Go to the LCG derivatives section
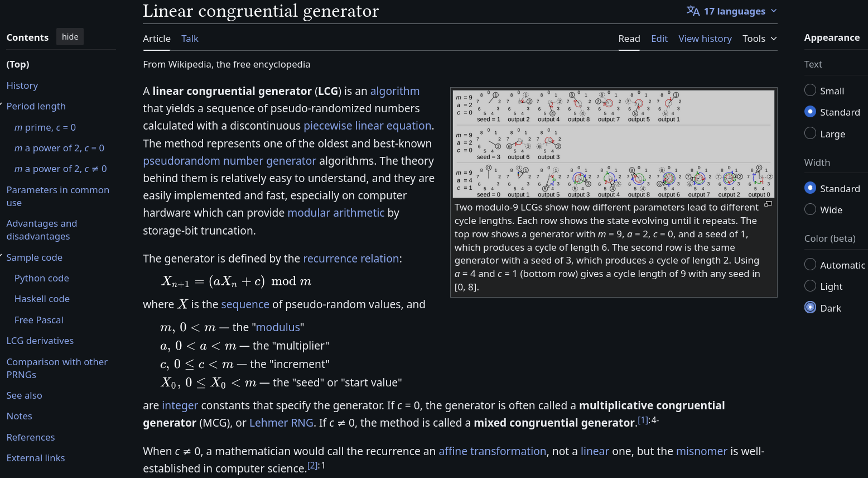Viewport: 868px width, 478px height. tap(40, 341)
